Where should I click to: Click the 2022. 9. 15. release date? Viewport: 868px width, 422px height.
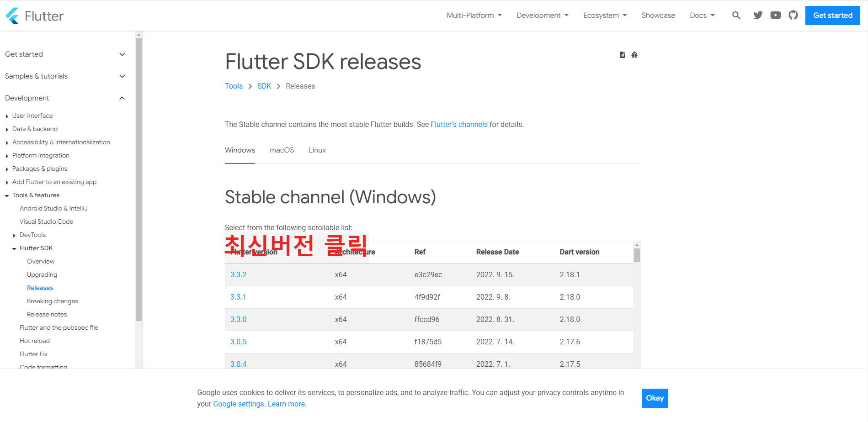click(x=495, y=274)
